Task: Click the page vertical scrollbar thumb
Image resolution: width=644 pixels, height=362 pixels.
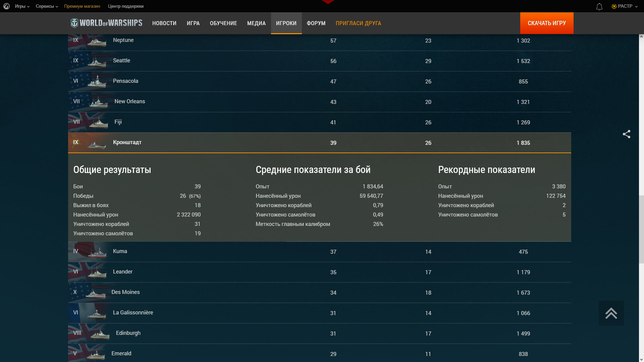Action: click(641, 229)
